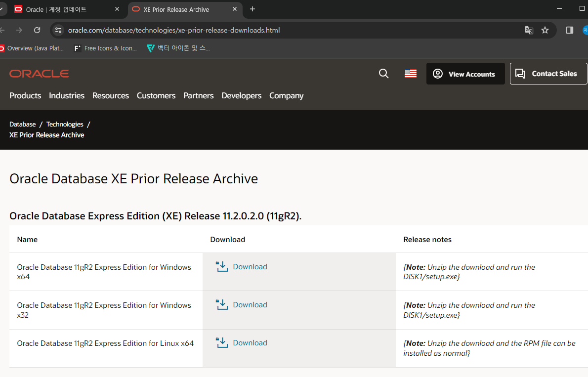Select the Download column header
Viewport: 588px width, 377px height.
click(x=228, y=239)
